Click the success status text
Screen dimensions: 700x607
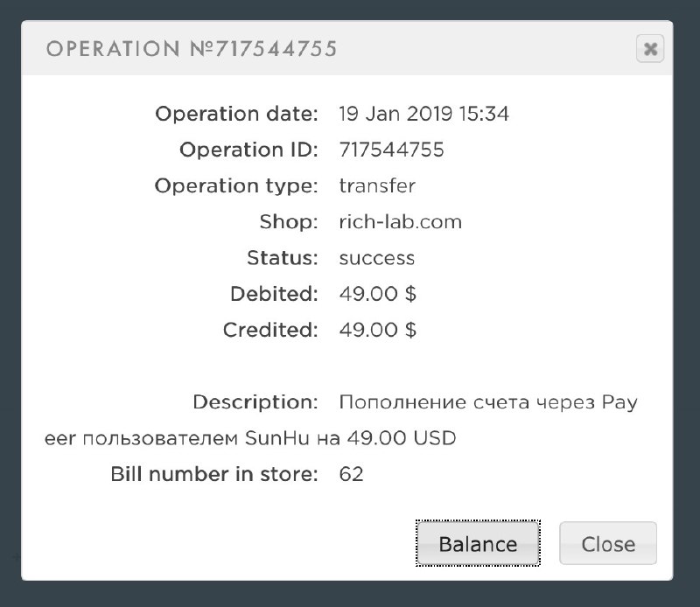pyautogui.click(x=376, y=258)
